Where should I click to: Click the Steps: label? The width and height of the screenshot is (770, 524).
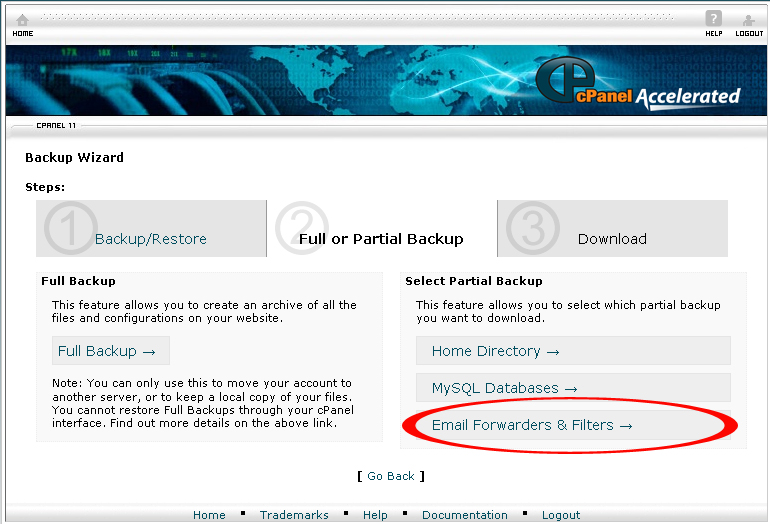coord(45,187)
